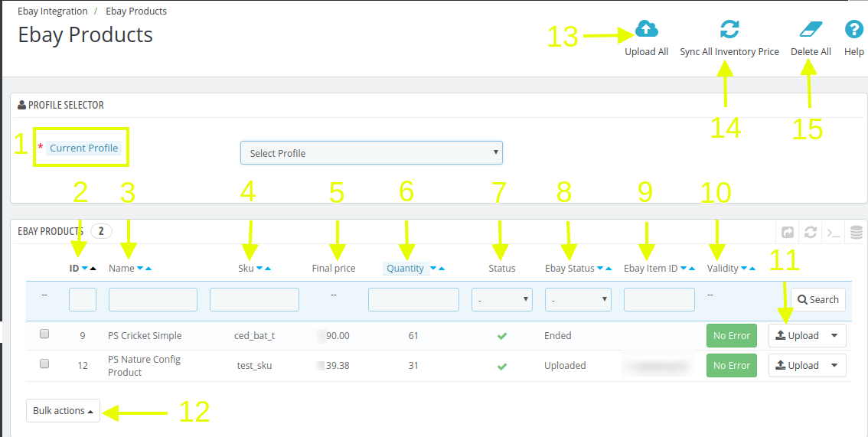
Task: Click the Search filter button
Action: coord(818,299)
